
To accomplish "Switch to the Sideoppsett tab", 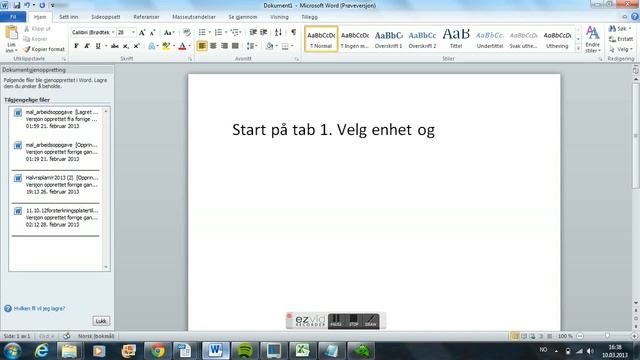I will [x=106, y=17].
